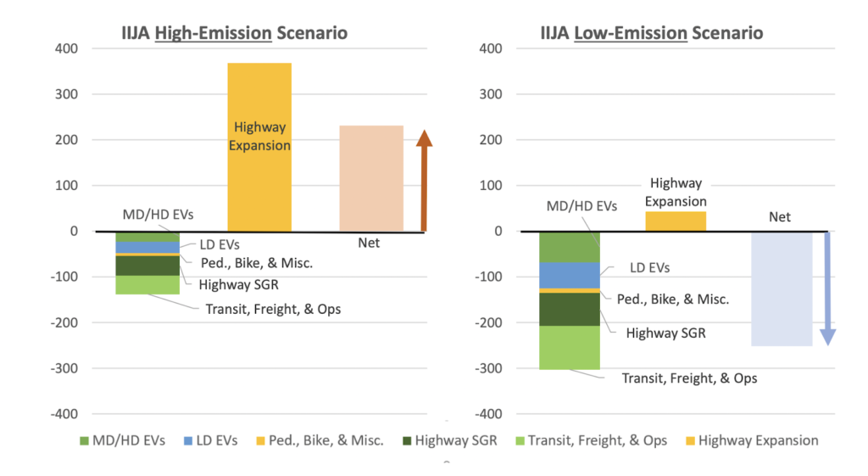
Task: Click the tall Highway Expansion bar in High-Emission chart
Action: [x=259, y=147]
